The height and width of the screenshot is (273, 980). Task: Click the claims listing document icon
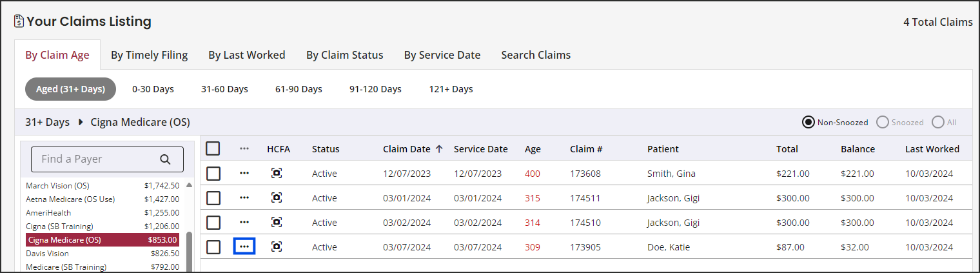click(19, 21)
